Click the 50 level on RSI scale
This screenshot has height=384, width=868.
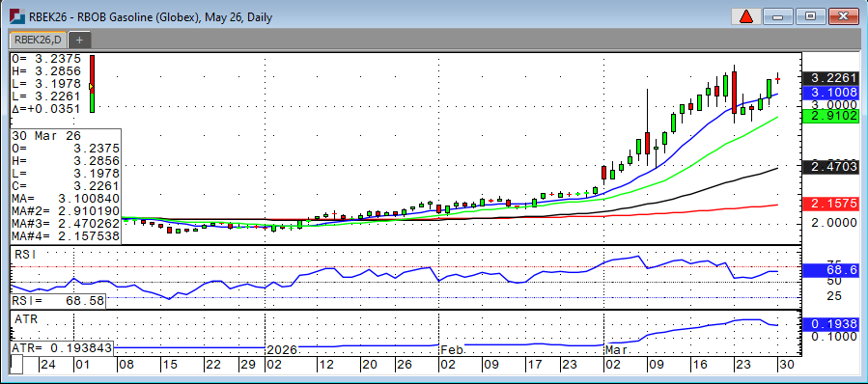(x=833, y=281)
